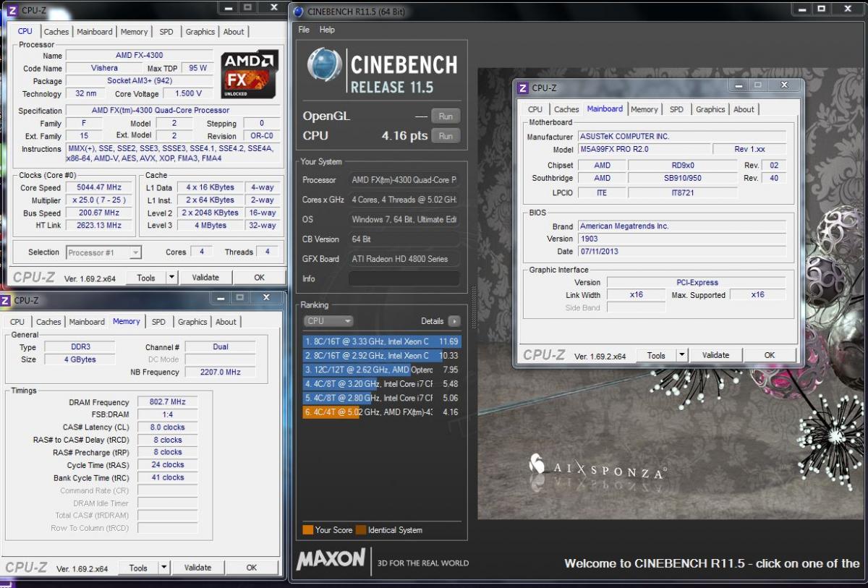The image size is (868, 588).
Task: Switch to the SPD tab in the CPU window
Action: (x=166, y=32)
